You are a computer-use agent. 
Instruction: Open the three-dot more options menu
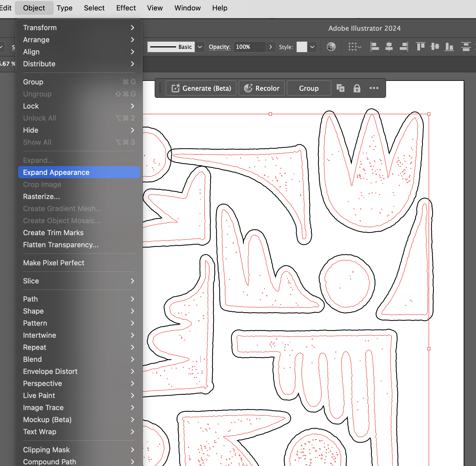374,88
